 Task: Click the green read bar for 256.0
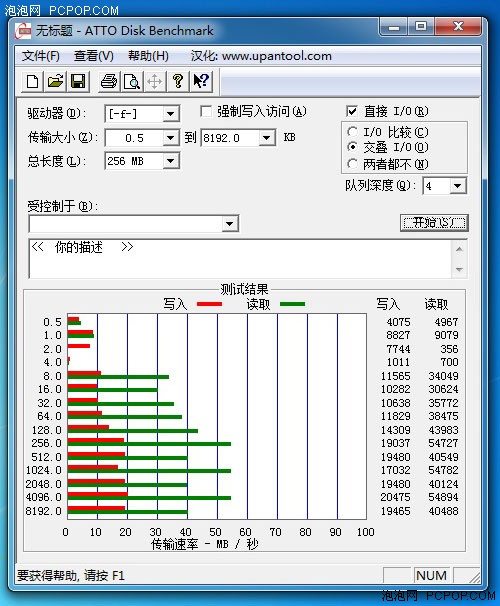click(149, 444)
